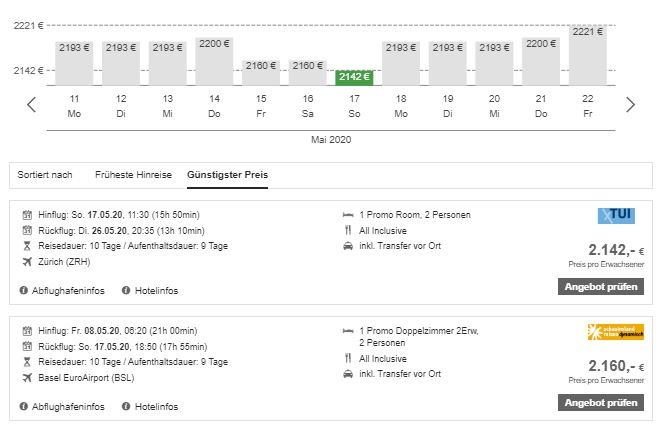Click the TUI operator logo

[x=616, y=216]
